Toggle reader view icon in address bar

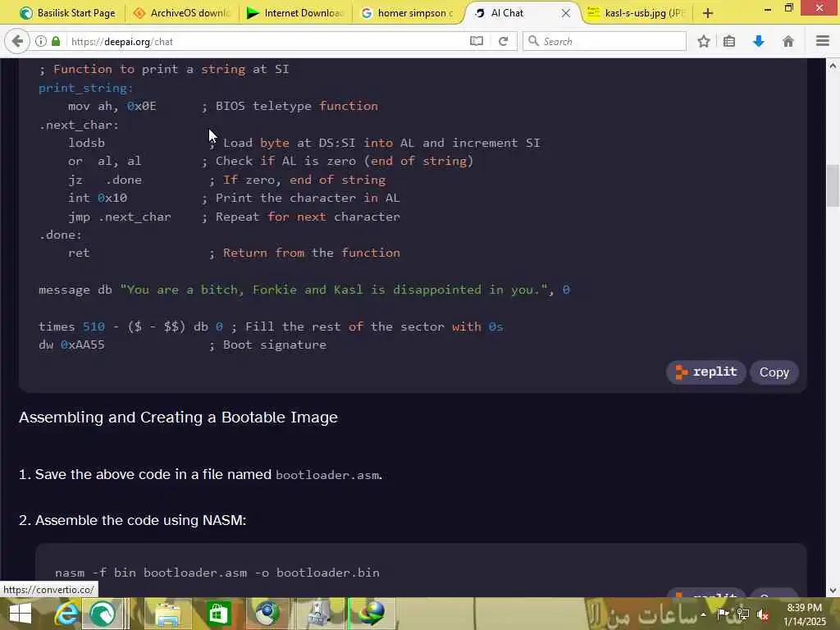[477, 41]
